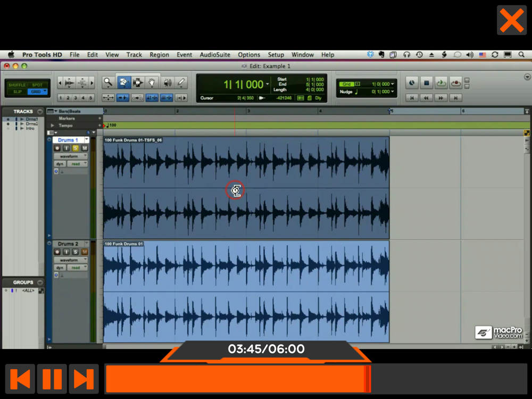The image size is (532, 399).
Task: Toggle Grid edit mode
Action: [37, 92]
